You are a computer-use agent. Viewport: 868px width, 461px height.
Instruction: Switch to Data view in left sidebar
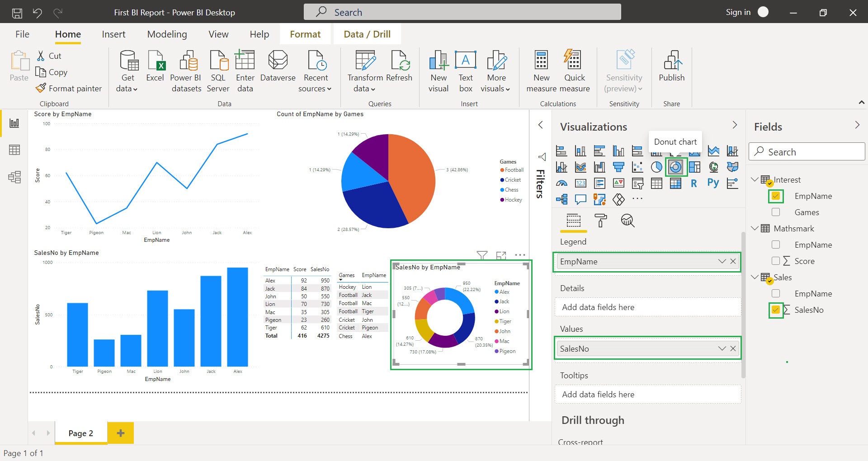click(x=14, y=150)
